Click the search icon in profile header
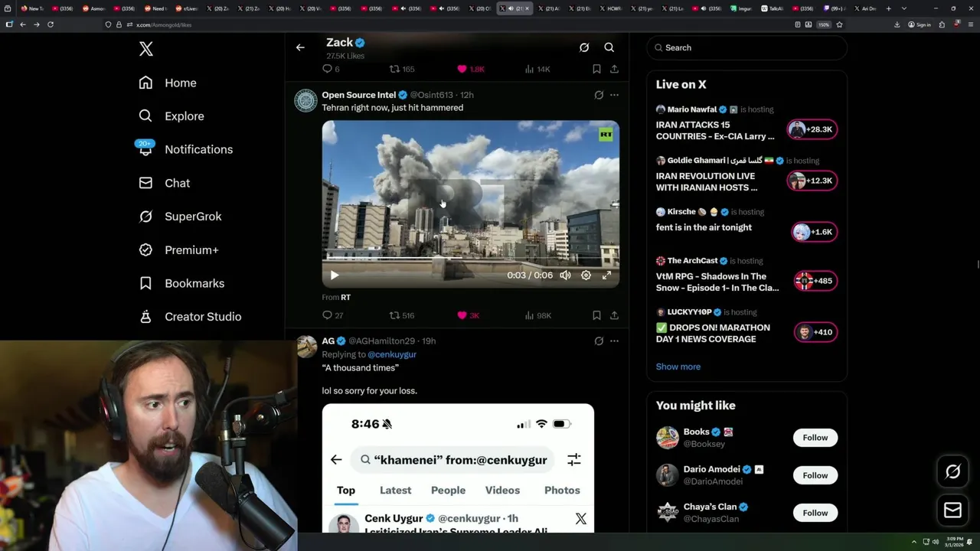The image size is (980, 551). tap(609, 47)
